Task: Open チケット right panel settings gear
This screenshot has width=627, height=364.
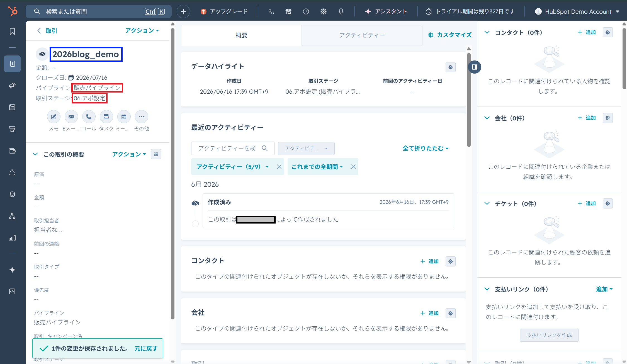Action: tap(608, 203)
